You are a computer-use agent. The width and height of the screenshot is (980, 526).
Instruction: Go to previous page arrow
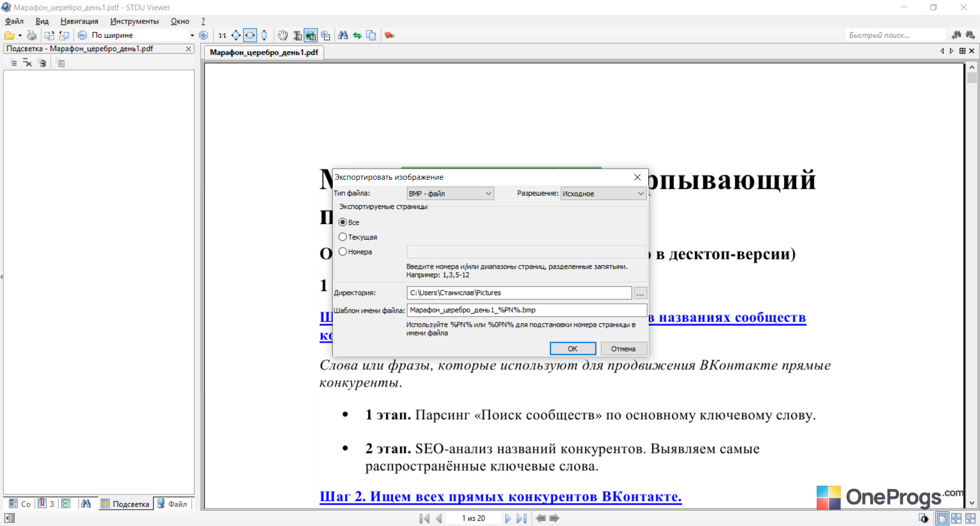[438, 518]
